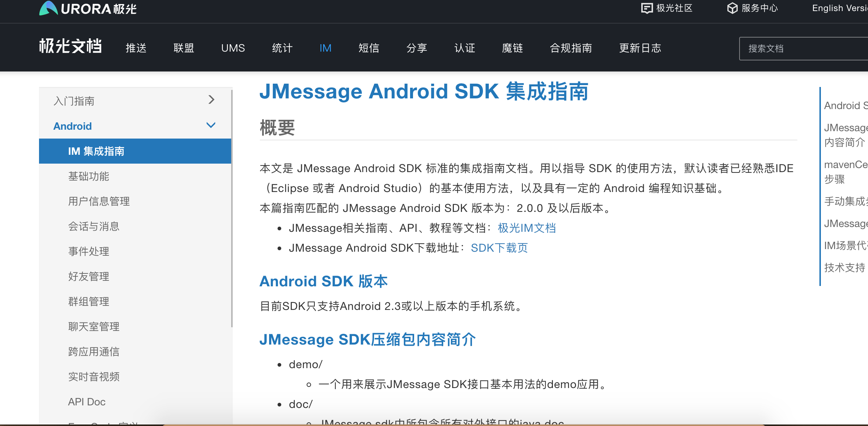Open 实时音视频 sidebar page
868x426 pixels.
pyautogui.click(x=94, y=377)
